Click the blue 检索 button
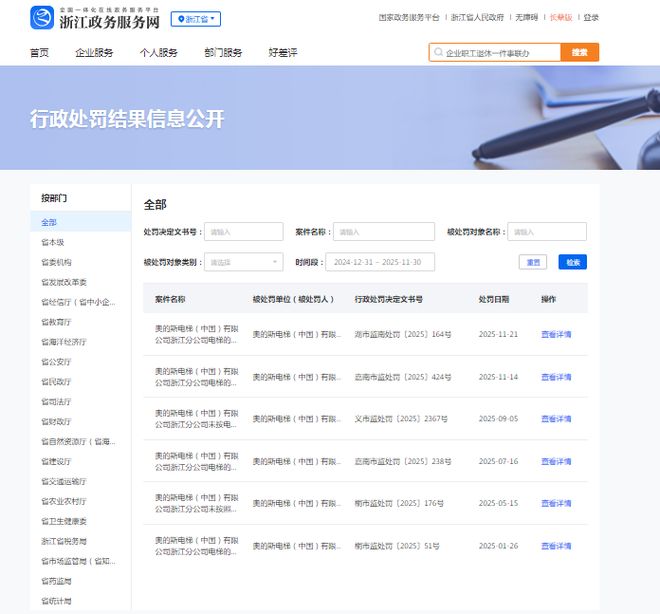This screenshot has height=614, width=660. click(572, 262)
